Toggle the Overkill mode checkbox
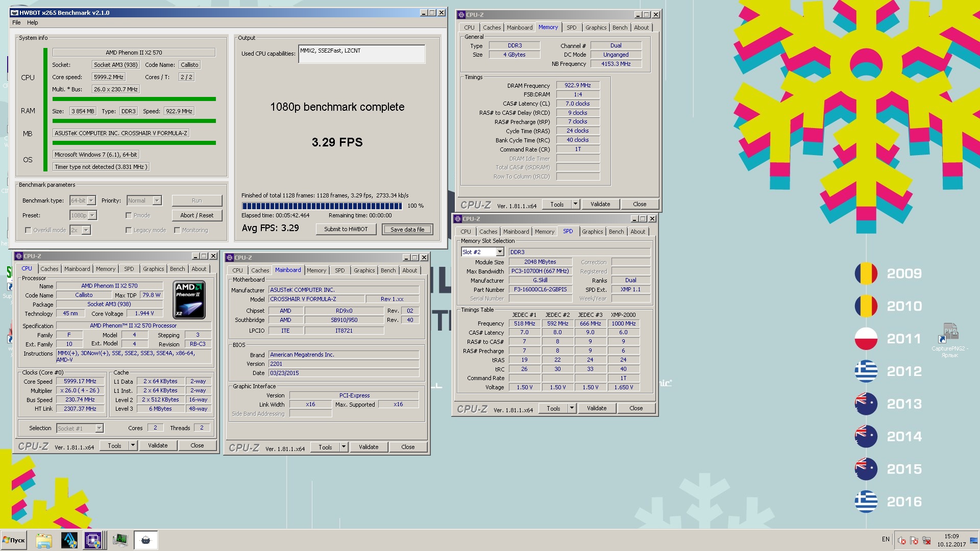Viewport: 980px width, 551px height. (x=28, y=230)
